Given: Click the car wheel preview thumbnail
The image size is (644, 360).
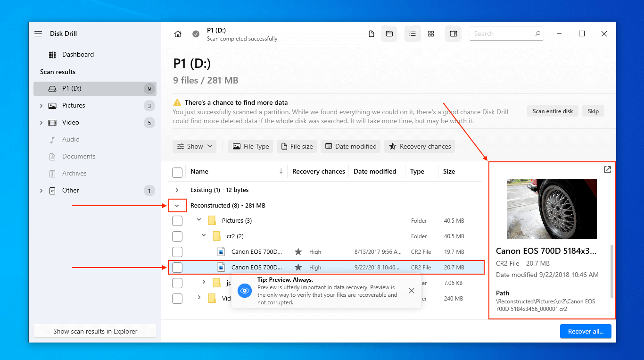Looking at the screenshot, I should click(x=552, y=209).
